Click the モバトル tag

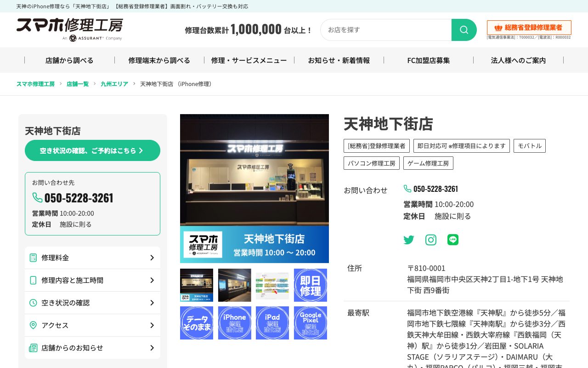pos(530,146)
